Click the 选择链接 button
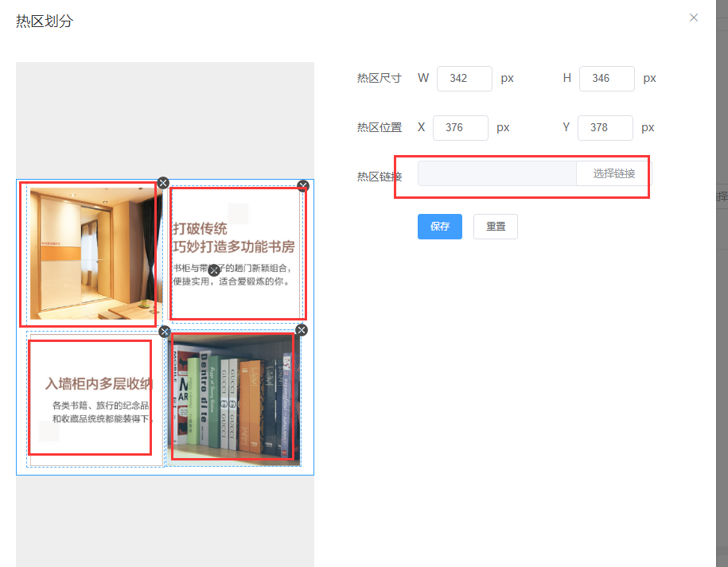 pos(613,173)
